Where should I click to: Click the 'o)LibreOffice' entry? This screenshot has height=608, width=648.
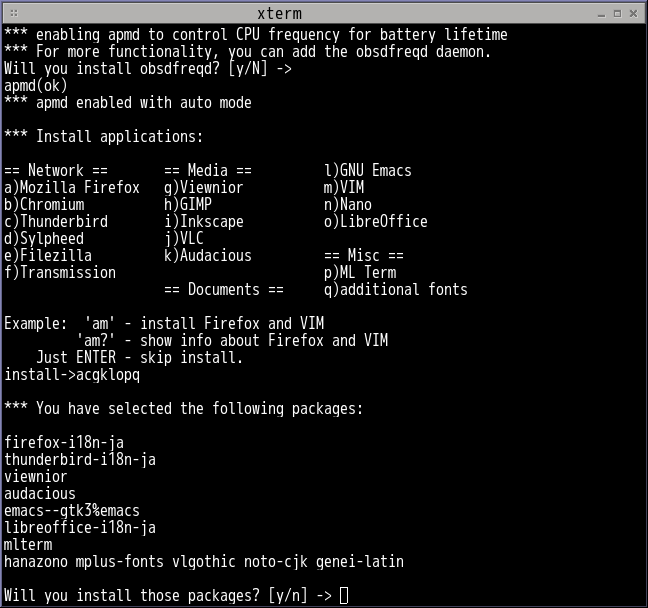[376, 222]
